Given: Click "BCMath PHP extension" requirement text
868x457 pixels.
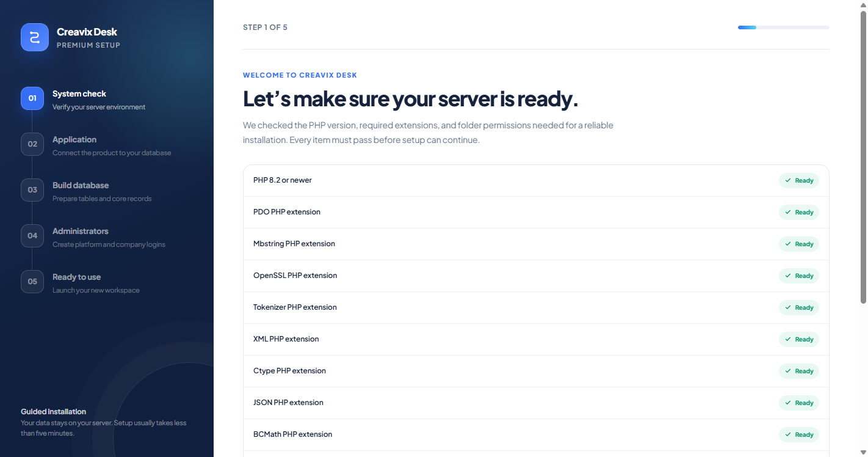Looking at the screenshot, I should [293, 434].
